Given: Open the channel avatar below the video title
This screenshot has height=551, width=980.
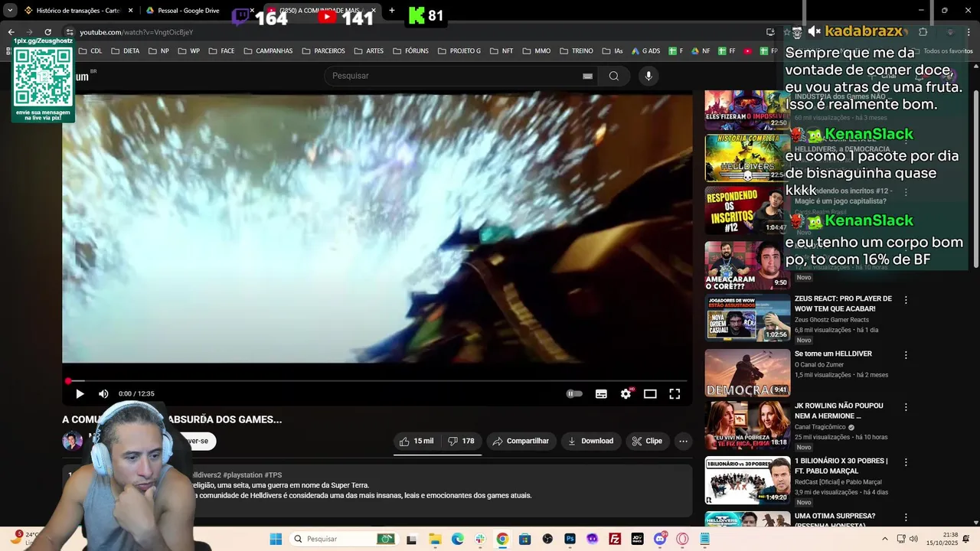Looking at the screenshot, I should point(72,441).
